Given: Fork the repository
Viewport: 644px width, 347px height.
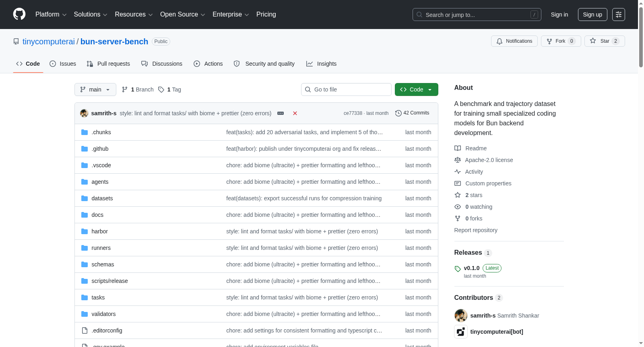Looking at the screenshot, I should click(561, 41).
